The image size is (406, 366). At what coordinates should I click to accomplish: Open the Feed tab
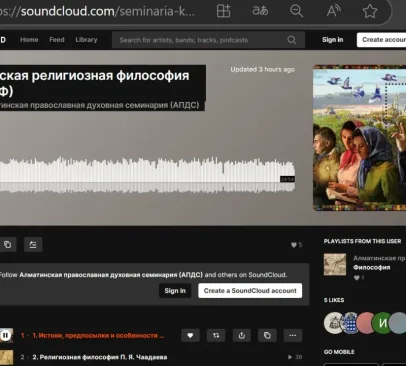click(57, 40)
